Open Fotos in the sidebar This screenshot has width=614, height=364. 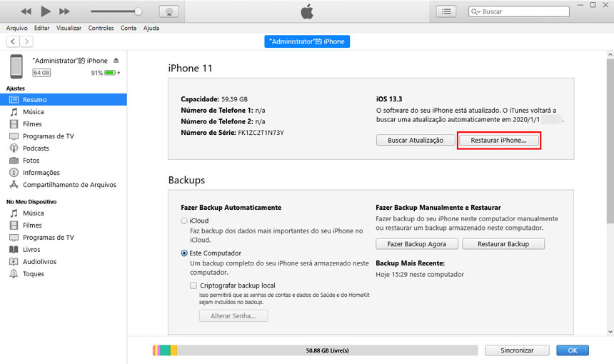point(31,161)
